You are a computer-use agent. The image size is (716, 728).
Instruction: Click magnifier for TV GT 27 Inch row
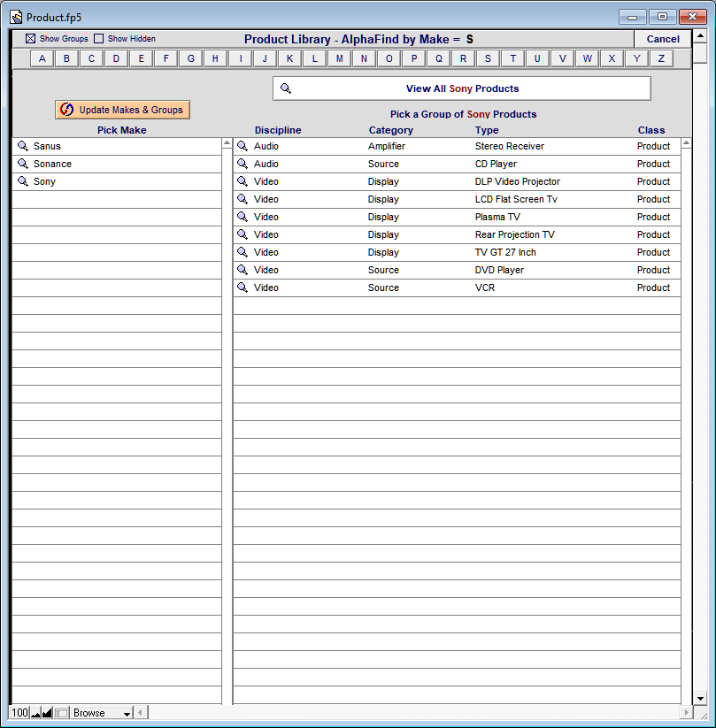pyautogui.click(x=243, y=251)
